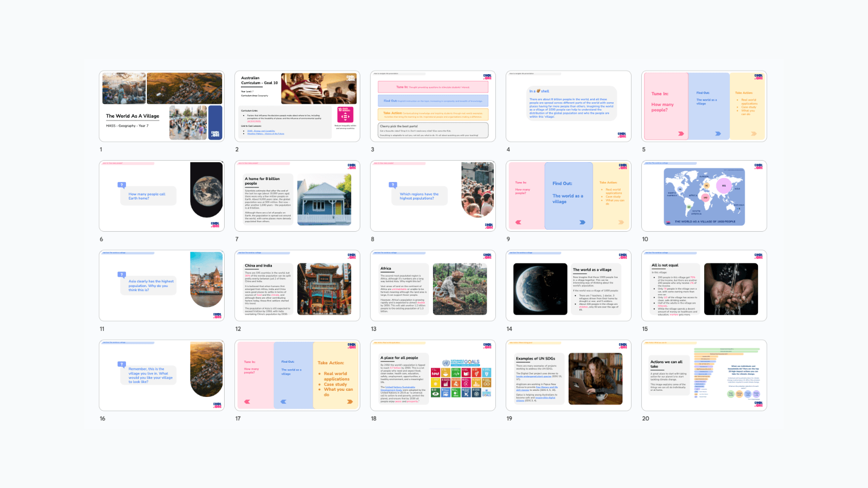The image size is (868, 488).
Task: Select the 'Examples of UN SDGs' slide
Action: [x=568, y=375]
